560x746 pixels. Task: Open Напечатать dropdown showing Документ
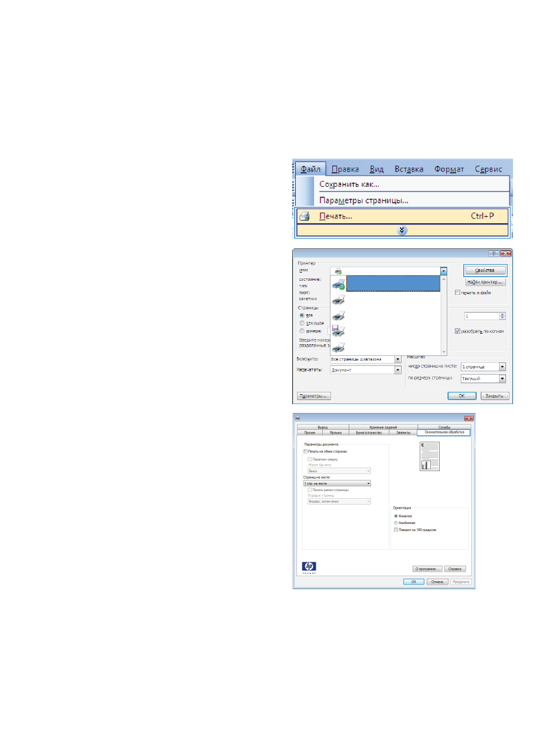366,370
